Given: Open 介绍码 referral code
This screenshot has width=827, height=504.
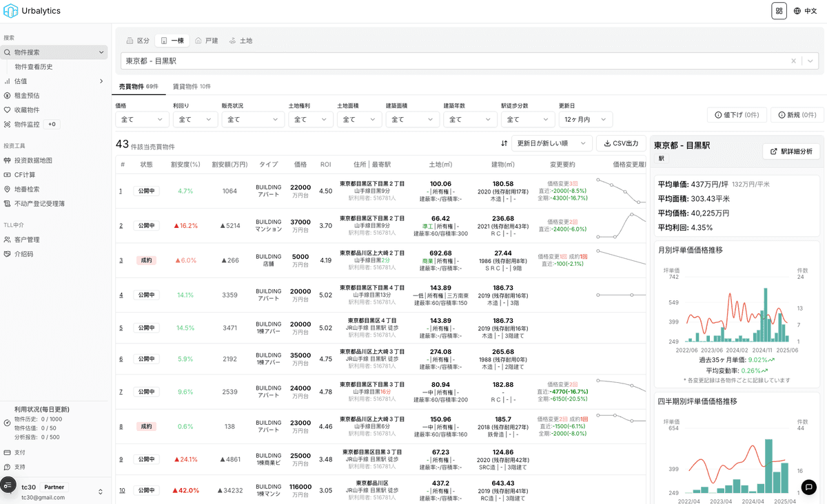Looking at the screenshot, I should coord(23,254).
